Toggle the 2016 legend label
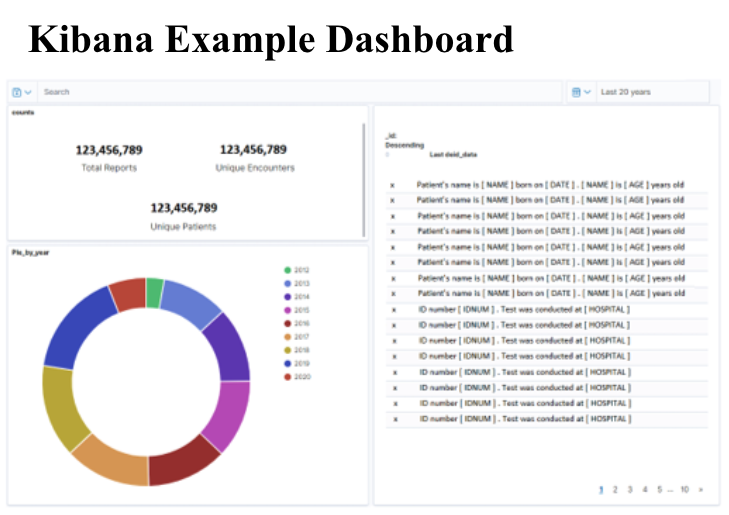The image size is (729, 515). [x=302, y=324]
